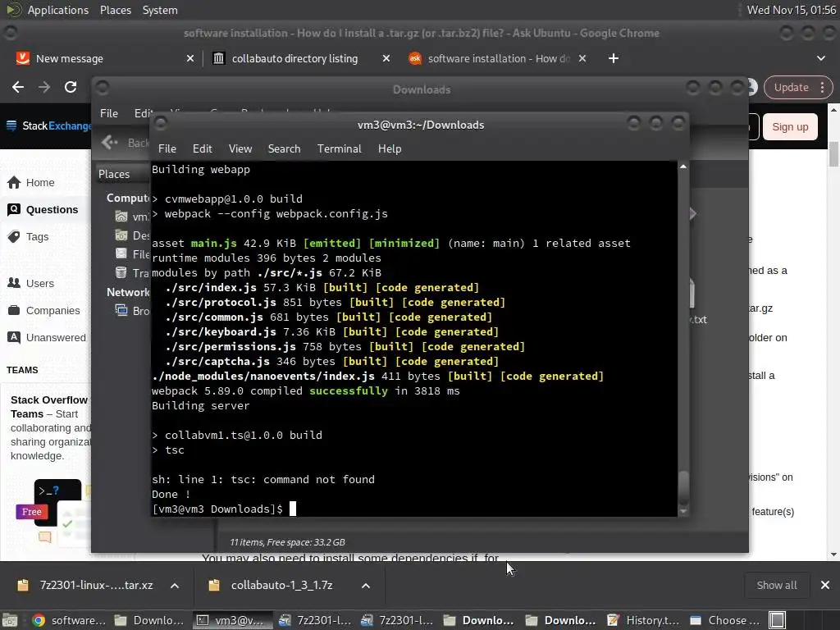
Task: Switch to Choose taskbar entry
Action: click(x=724, y=620)
